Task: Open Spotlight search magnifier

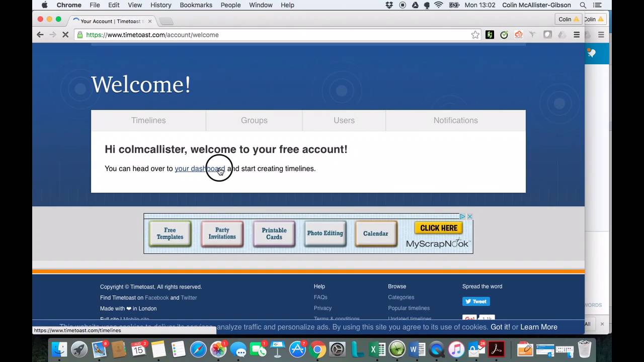Action: (x=583, y=5)
